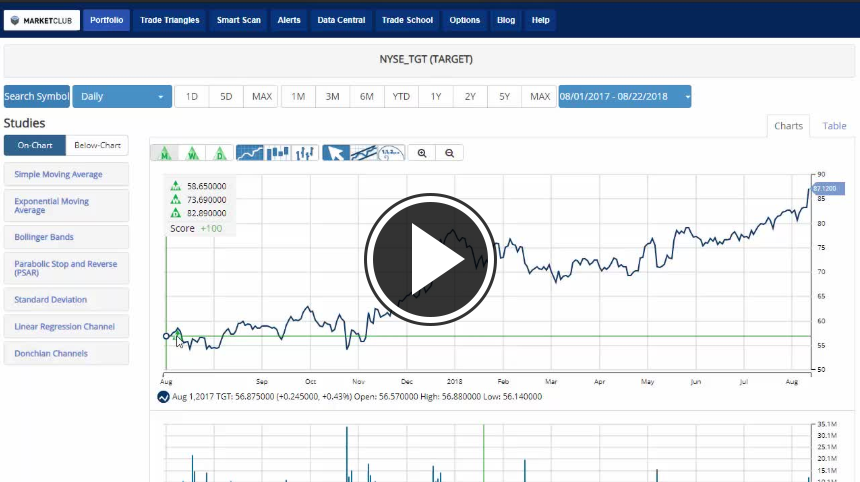Viewport: 860px width, 482px height.
Task: Add Exponential Moving Average study
Action: pyautogui.click(x=66, y=206)
